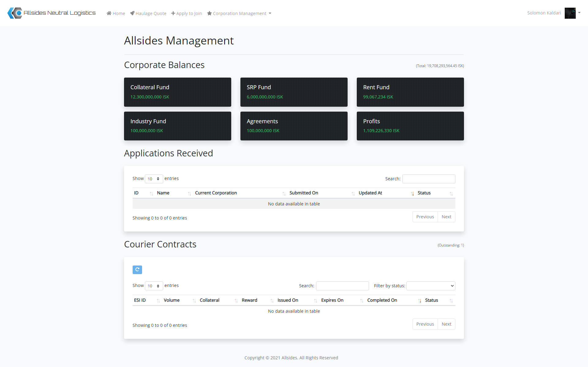Open Solomon Kaldari user menu
Screen dimensions: 588x367
point(544,13)
